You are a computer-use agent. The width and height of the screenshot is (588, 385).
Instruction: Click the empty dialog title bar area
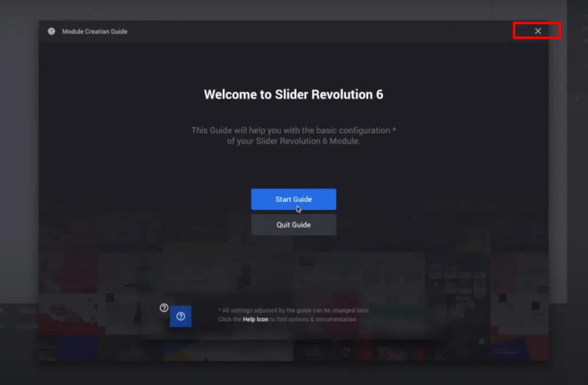coord(316,31)
